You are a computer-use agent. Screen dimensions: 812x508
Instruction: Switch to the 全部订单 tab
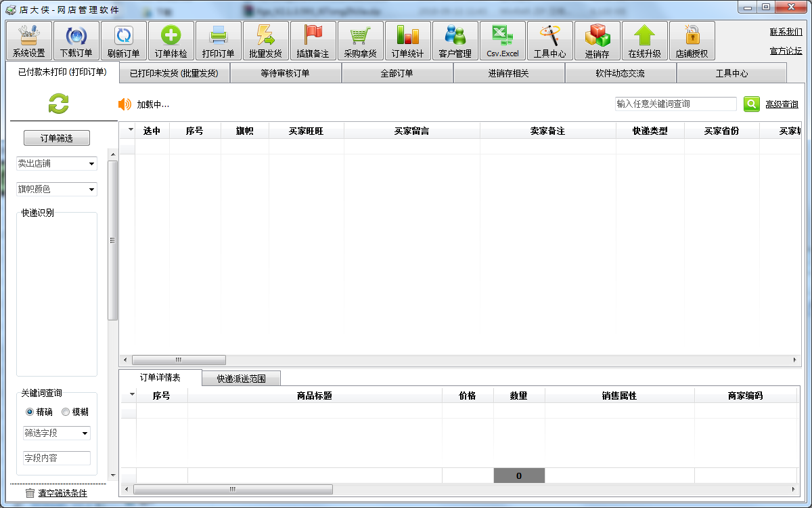(x=397, y=72)
